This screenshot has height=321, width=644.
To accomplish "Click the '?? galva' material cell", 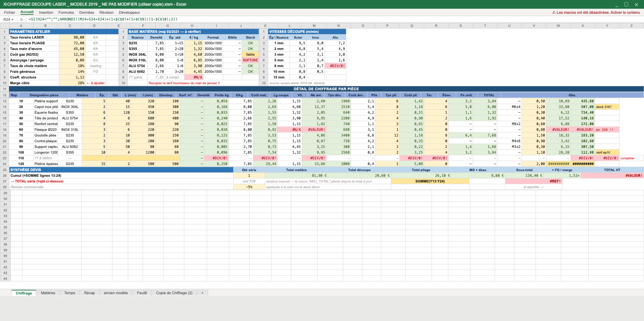I will [x=138, y=77].
